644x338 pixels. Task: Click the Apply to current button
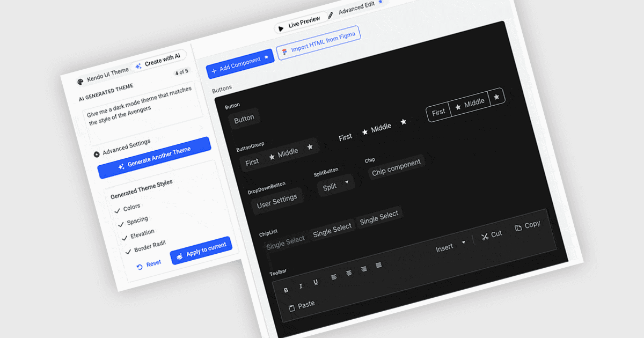[201, 251]
